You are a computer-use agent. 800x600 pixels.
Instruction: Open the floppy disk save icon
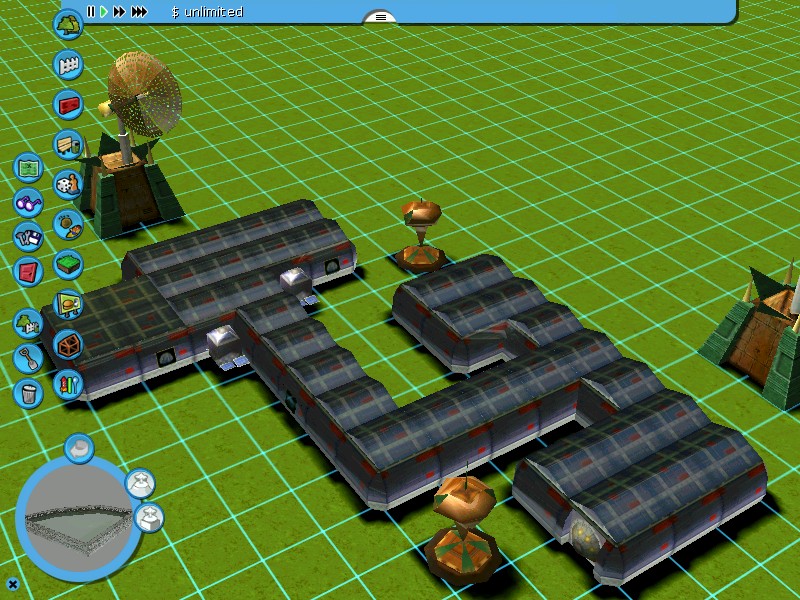pos(29,237)
